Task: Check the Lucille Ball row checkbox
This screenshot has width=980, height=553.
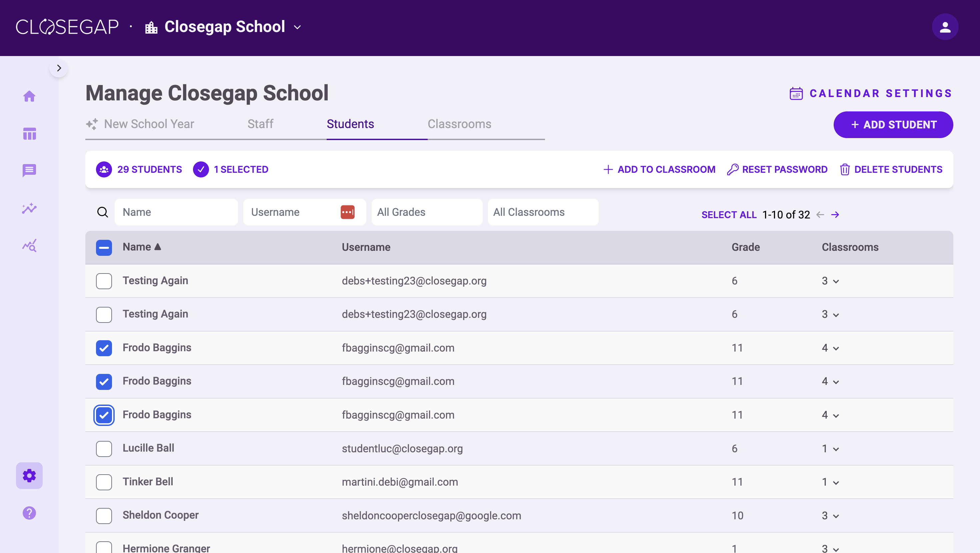Action: [104, 448]
